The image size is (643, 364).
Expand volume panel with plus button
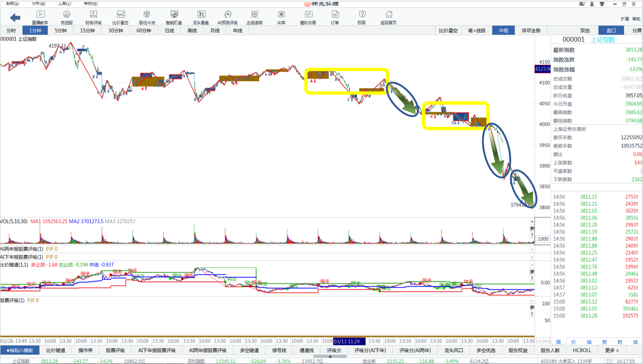(532, 221)
